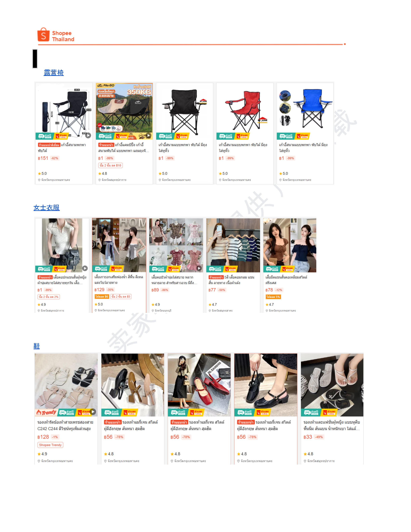Open the striped knit tops product image
Viewport: 411px width, 532px height.
point(233,245)
